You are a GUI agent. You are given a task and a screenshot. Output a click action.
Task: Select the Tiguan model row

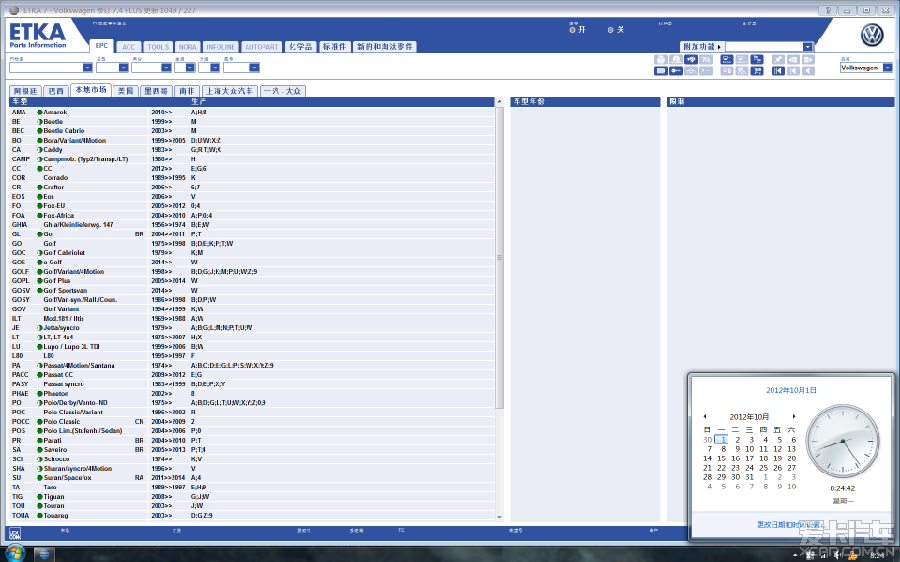[x=252, y=497]
